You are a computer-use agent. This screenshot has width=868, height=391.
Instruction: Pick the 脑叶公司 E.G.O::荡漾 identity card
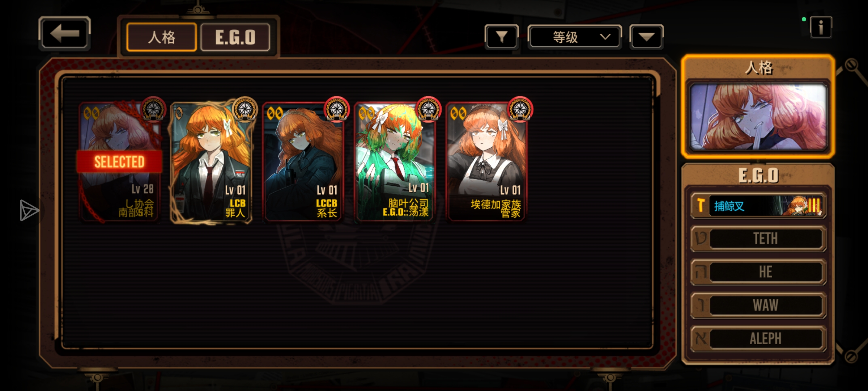(395, 161)
